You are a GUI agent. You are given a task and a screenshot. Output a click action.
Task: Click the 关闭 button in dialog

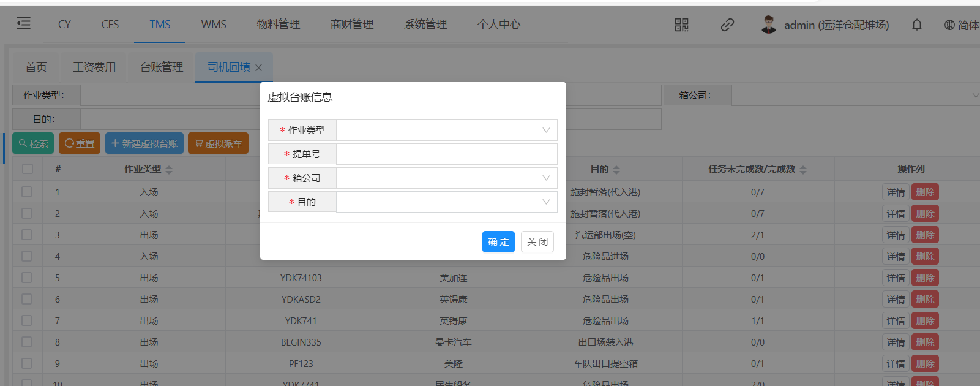click(537, 242)
